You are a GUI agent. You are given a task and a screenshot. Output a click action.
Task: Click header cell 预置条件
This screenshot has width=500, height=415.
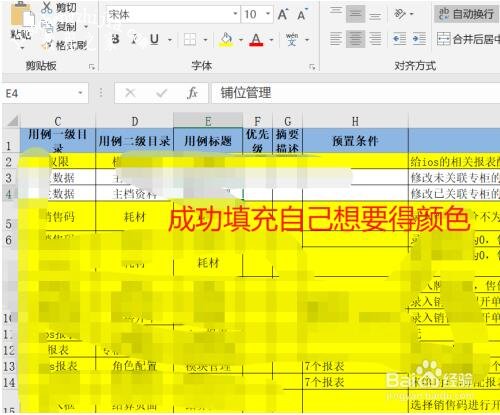355,141
